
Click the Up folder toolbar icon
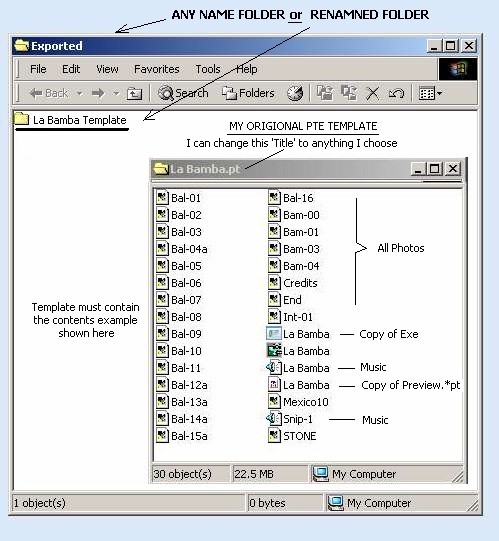[134, 93]
